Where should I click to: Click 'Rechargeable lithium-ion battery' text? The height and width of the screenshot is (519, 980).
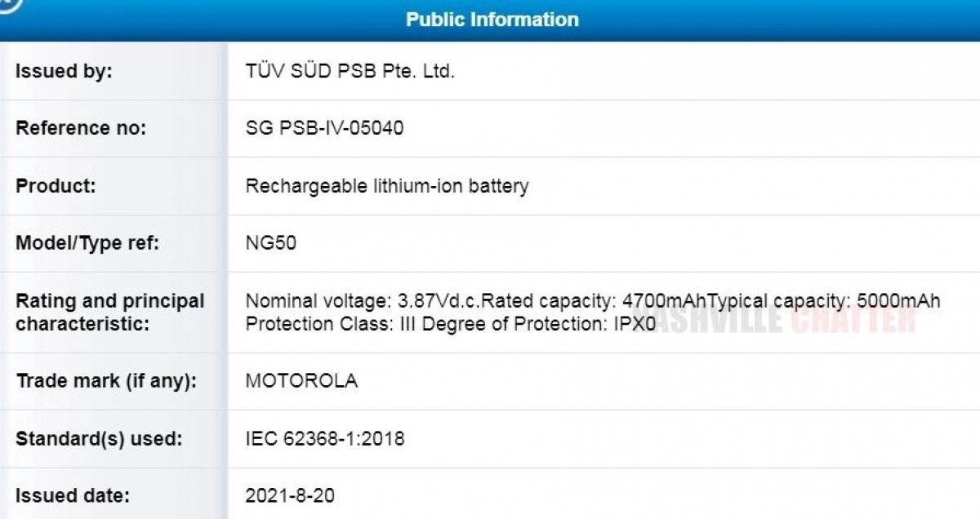tap(387, 186)
